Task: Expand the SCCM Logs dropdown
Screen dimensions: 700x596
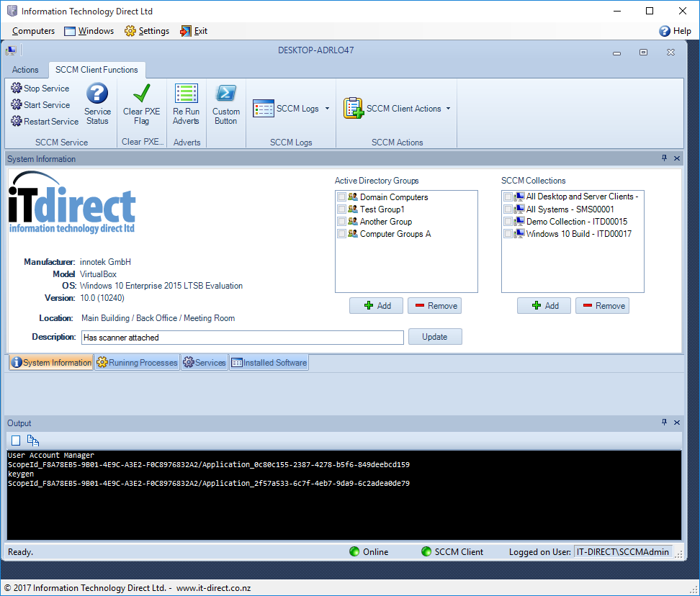Action: (327, 109)
